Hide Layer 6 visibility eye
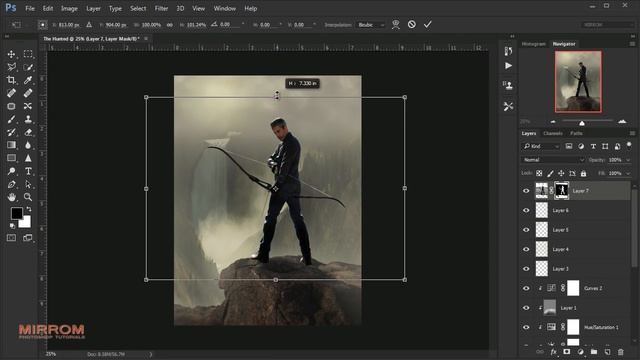 coord(526,210)
